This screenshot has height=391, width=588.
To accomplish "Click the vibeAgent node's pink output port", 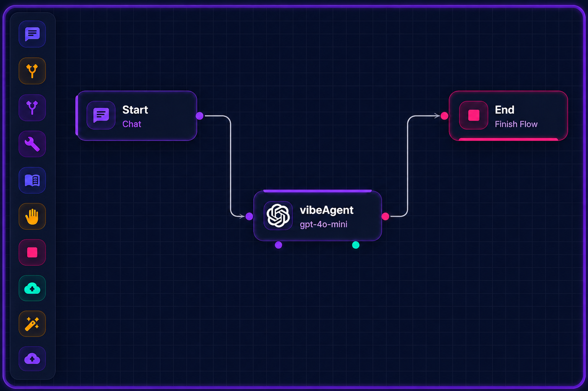I will (x=385, y=216).
